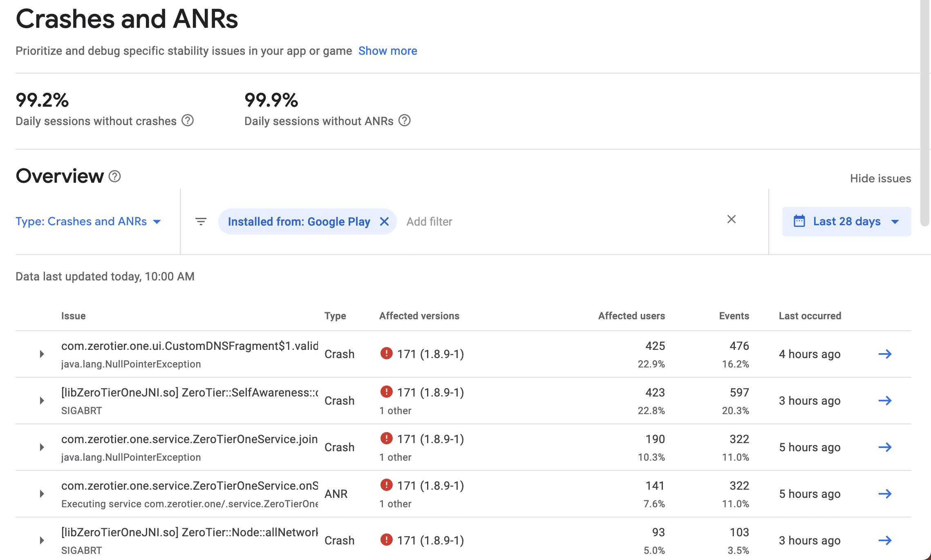Expand the SelfAwareness SIGABRT issue row

point(42,401)
